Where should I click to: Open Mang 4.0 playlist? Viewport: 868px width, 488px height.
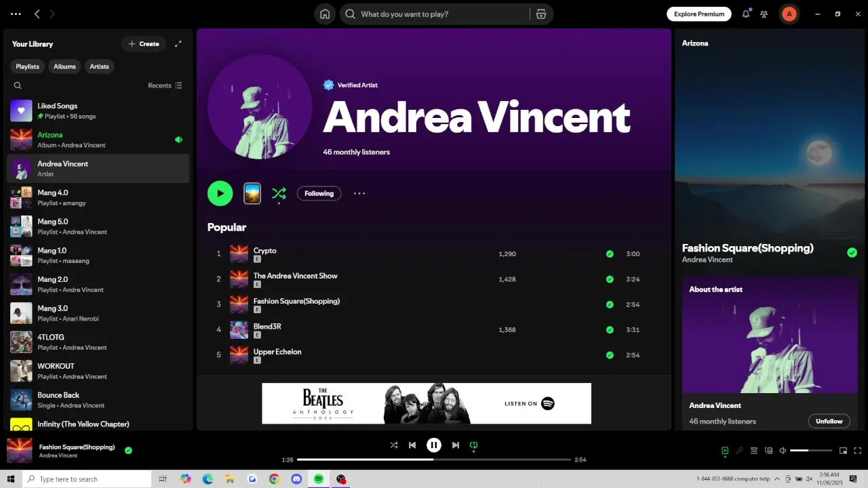(x=98, y=197)
